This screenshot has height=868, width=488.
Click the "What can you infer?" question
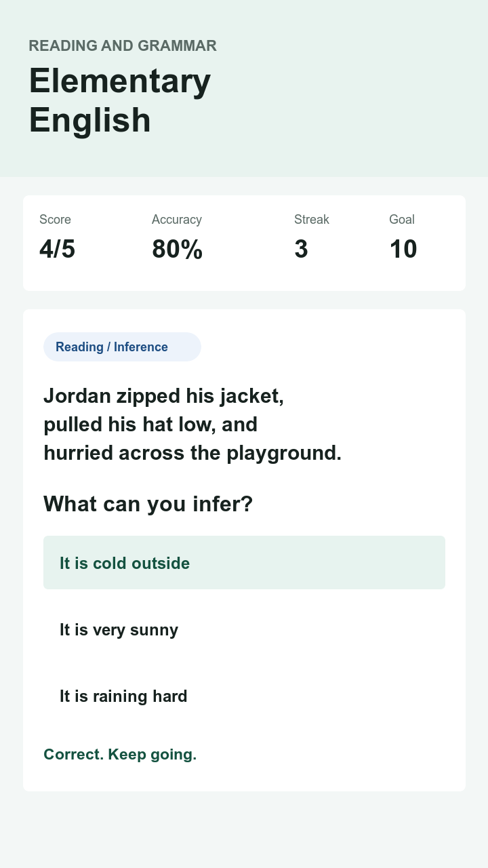click(x=148, y=504)
